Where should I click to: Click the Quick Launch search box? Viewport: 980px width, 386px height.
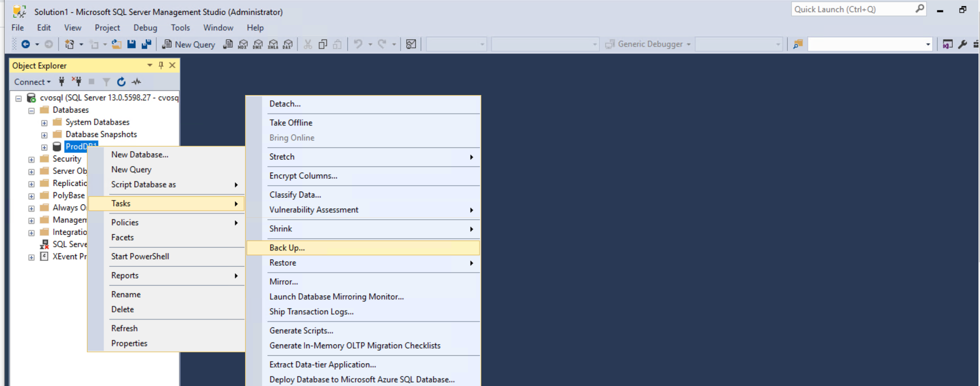(853, 9)
